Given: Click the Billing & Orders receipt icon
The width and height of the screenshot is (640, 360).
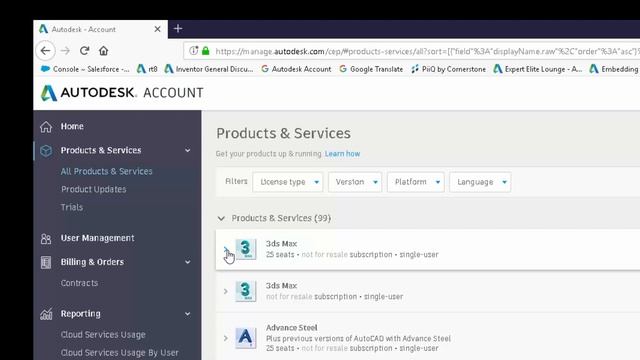Looking at the screenshot, I should click(x=46, y=262).
